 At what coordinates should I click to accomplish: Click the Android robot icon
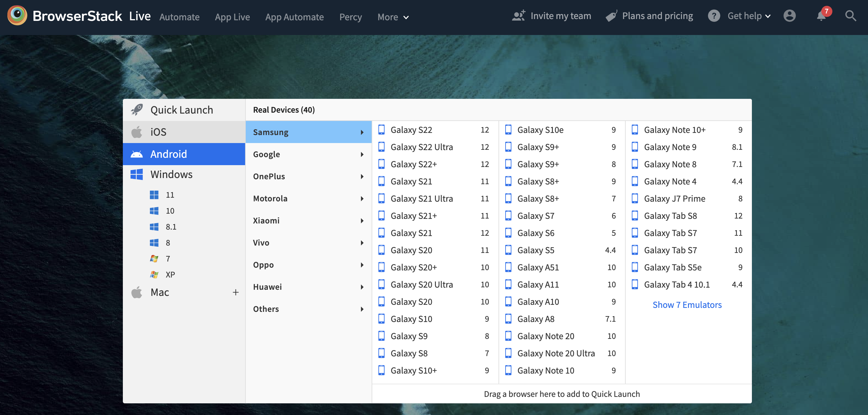coord(138,153)
